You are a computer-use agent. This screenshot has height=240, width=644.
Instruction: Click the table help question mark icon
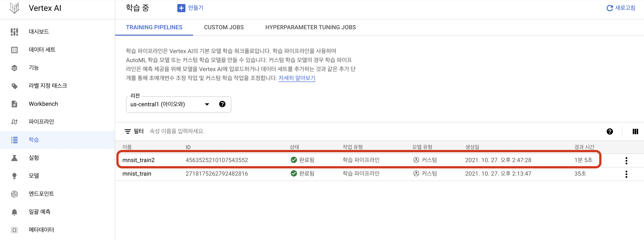tap(610, 131)
